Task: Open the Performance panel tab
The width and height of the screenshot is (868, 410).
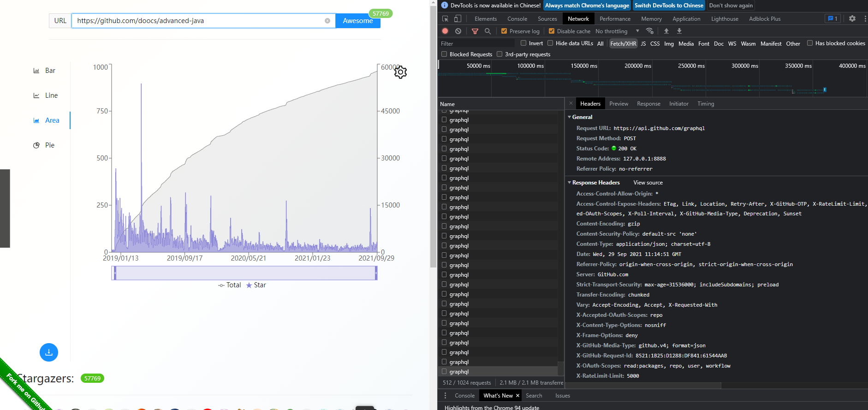Action: 615,19
